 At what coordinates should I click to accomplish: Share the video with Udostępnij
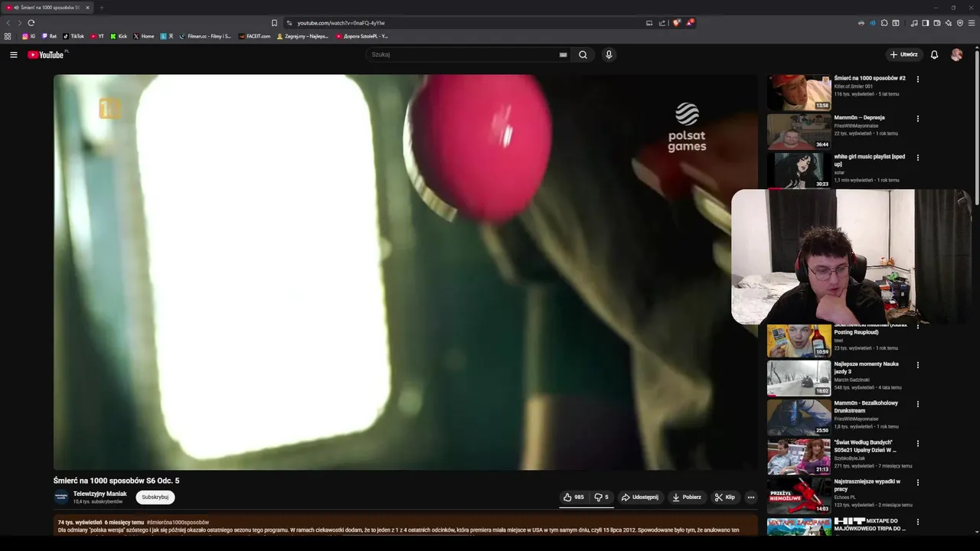click(x=639, y=497)
